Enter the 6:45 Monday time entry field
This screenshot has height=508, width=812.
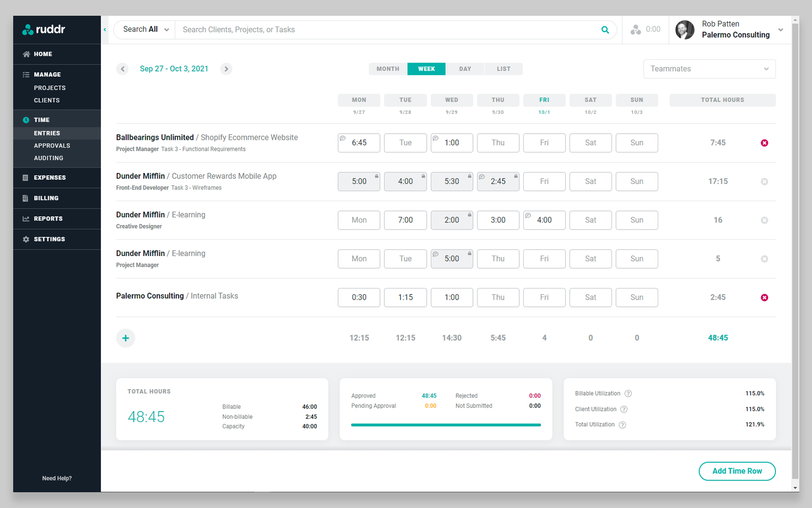(359, 143)
